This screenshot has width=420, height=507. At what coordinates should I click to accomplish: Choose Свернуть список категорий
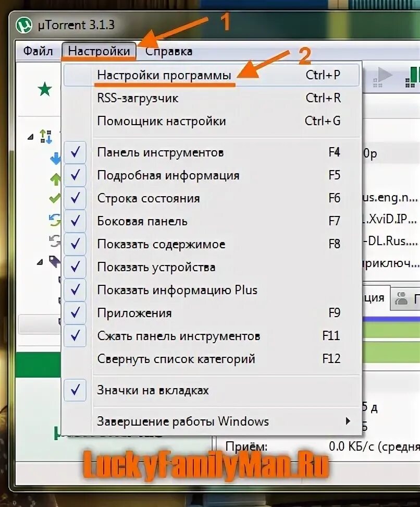click(x=211, y=359)
